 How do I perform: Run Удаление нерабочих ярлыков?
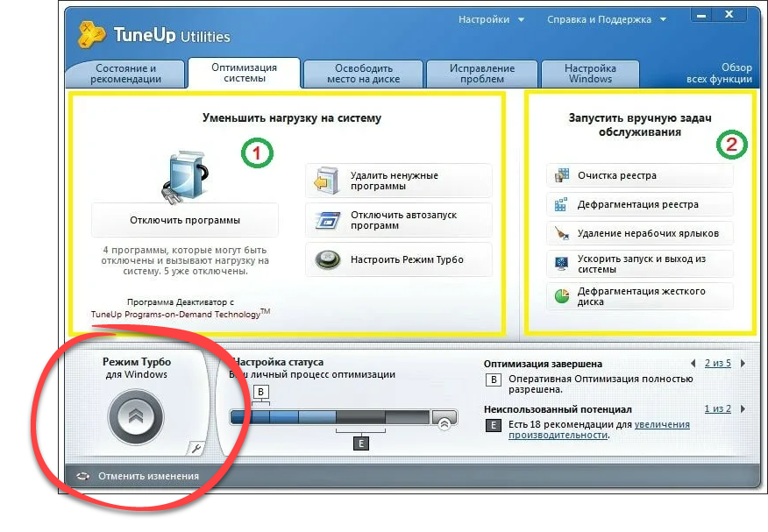point(640,233)
